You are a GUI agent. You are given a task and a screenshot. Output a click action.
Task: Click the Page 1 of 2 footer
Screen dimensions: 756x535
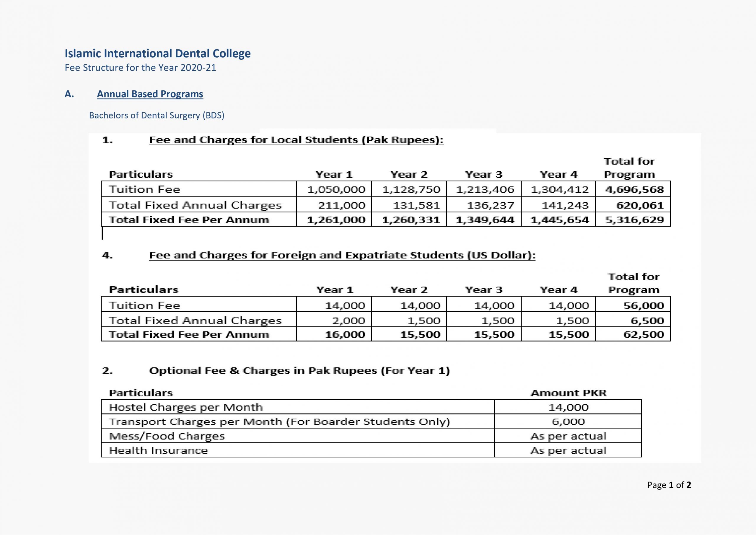pyautogui.click(x=669, y=485)
